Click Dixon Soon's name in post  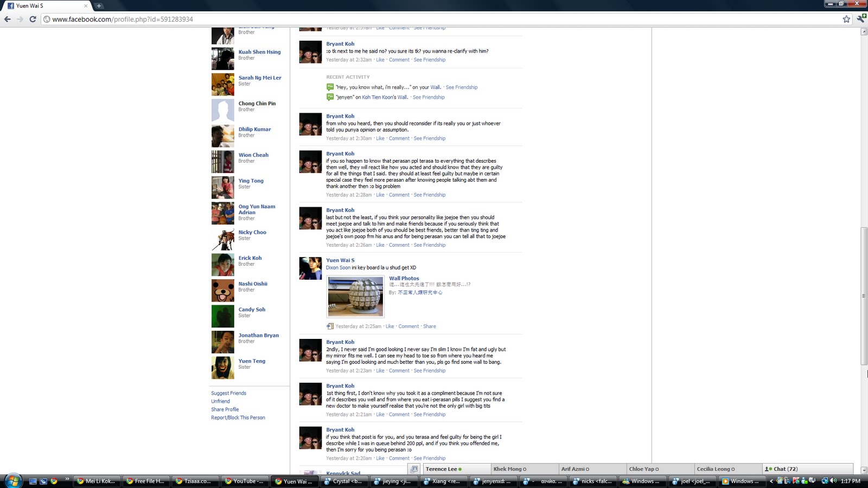click(338, 267)
